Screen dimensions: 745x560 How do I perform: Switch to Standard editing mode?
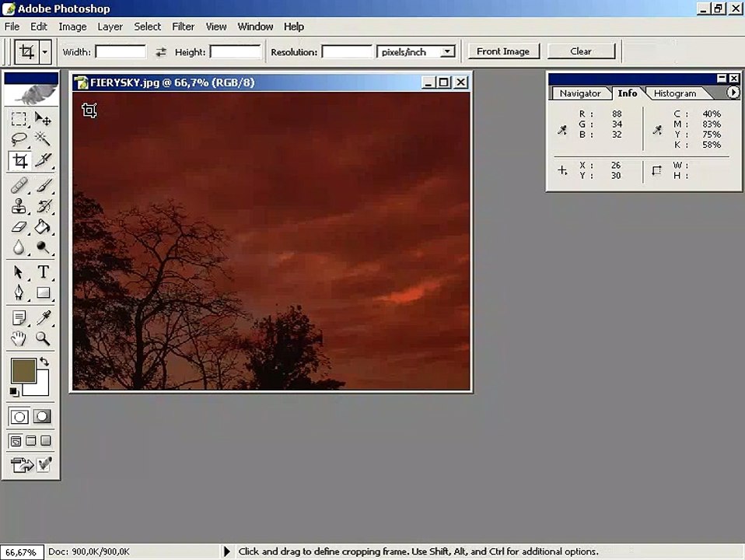19,417
